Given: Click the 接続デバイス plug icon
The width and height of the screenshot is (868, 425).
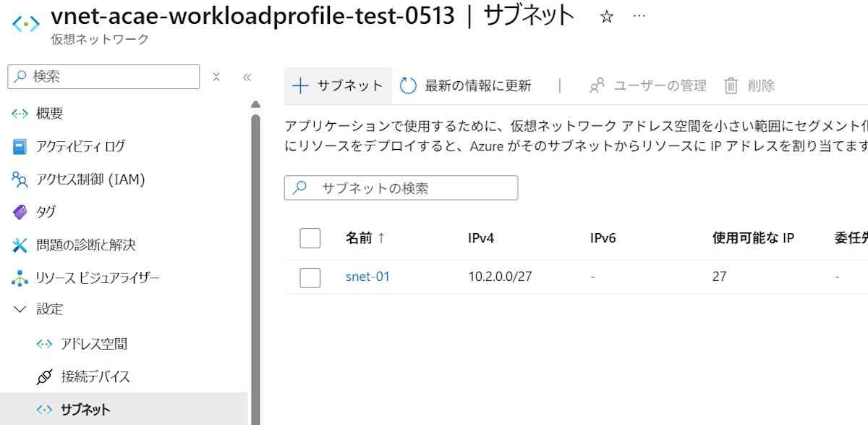Looking at the screenshot, I should 45,376.
